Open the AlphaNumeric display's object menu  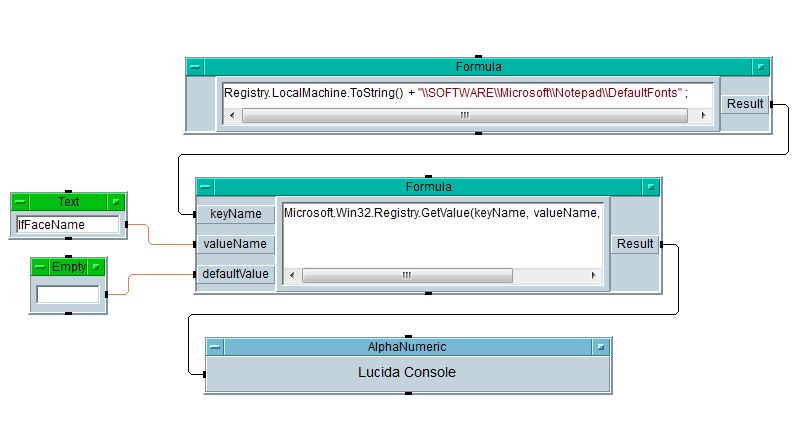[x=215, y=347]
